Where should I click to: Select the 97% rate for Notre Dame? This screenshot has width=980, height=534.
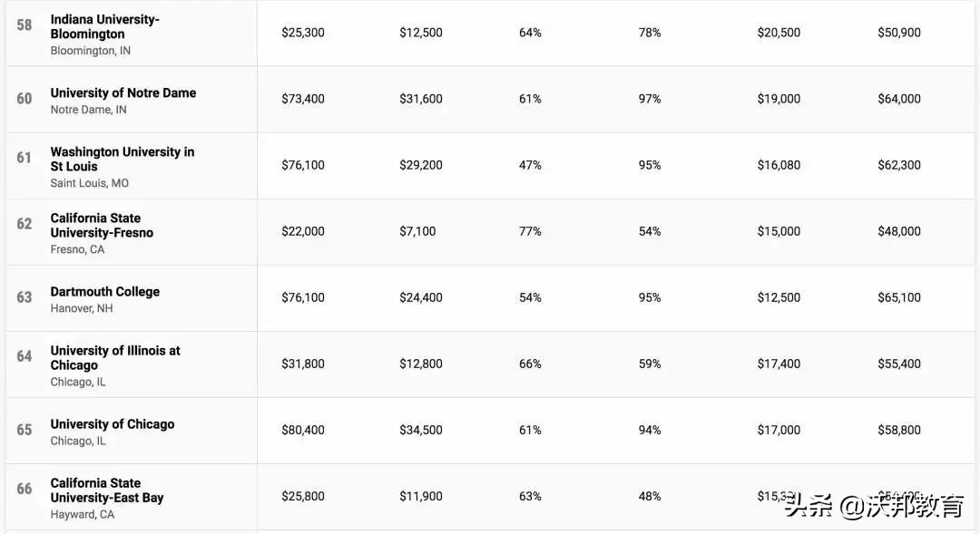pyautogui.click(x=650, y=99)
